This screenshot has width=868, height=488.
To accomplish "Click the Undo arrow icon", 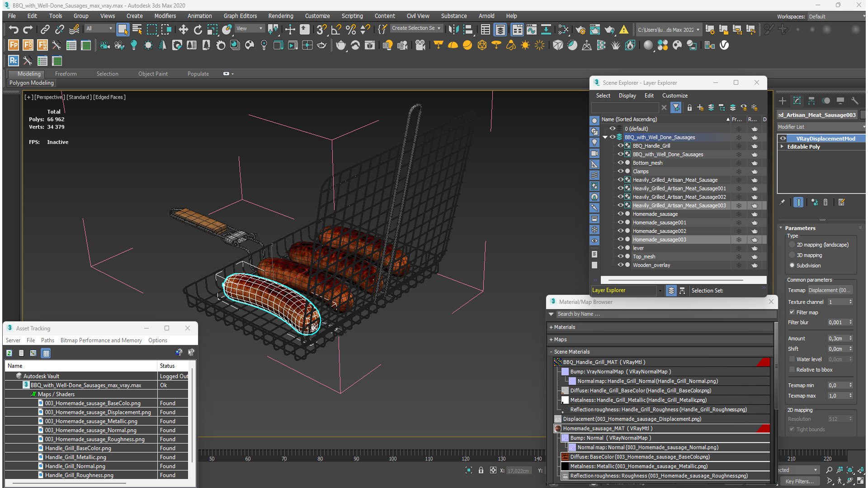I will pos(14,30).
